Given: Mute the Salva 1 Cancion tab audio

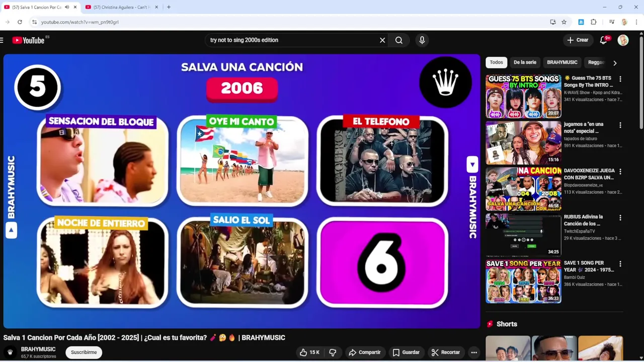Looking at the screenshot, I should [x=67, y=7].
